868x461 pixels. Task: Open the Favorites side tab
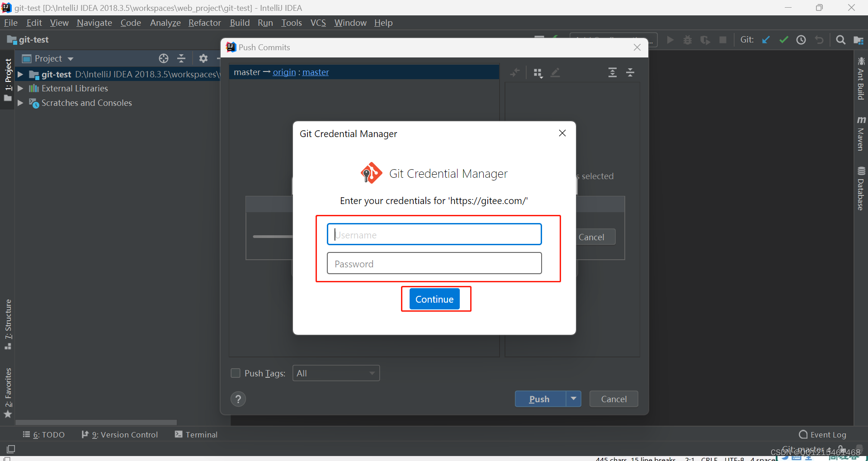point(8,393)
